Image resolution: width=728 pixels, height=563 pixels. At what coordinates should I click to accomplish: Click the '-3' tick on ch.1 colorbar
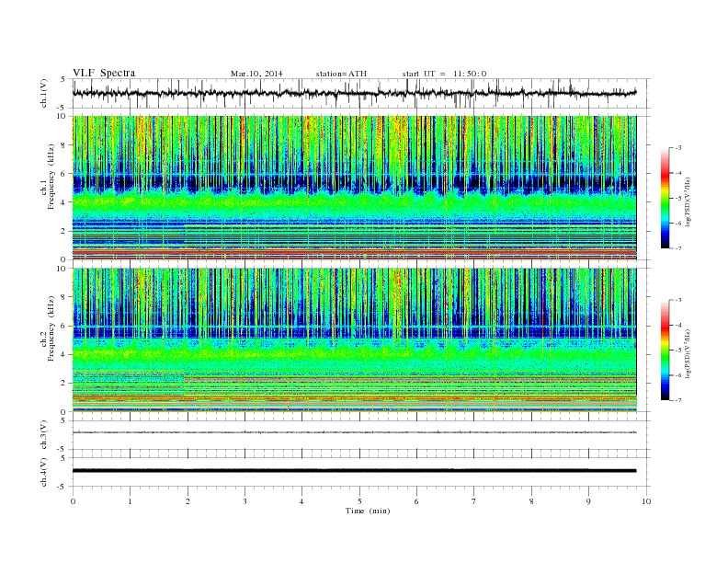(x=677, y=148)
